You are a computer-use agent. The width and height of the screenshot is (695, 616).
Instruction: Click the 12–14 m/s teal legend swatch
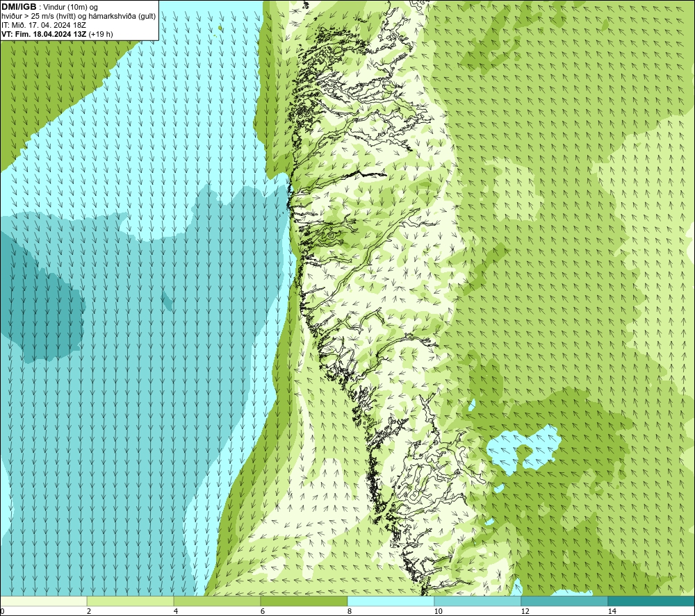coord(564,601)
